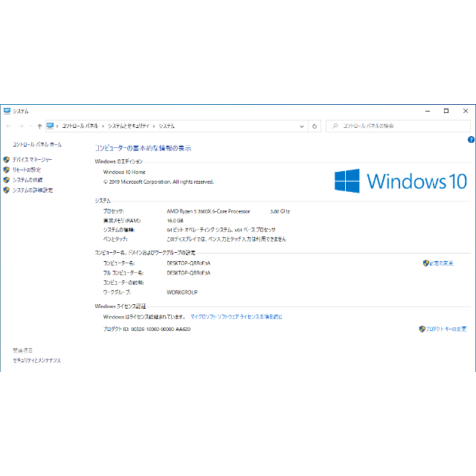The height and width of the screenshot is (476, 476).
Task: Click shield icon beside デバイス マネージャー
Action: [x=7, y=160]
